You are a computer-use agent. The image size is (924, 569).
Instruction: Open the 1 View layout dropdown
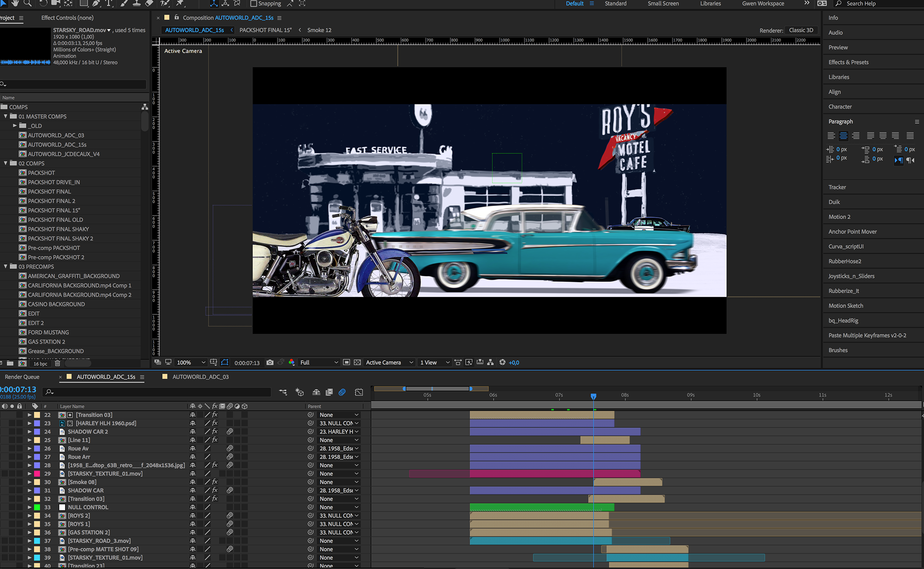[435, 362]
